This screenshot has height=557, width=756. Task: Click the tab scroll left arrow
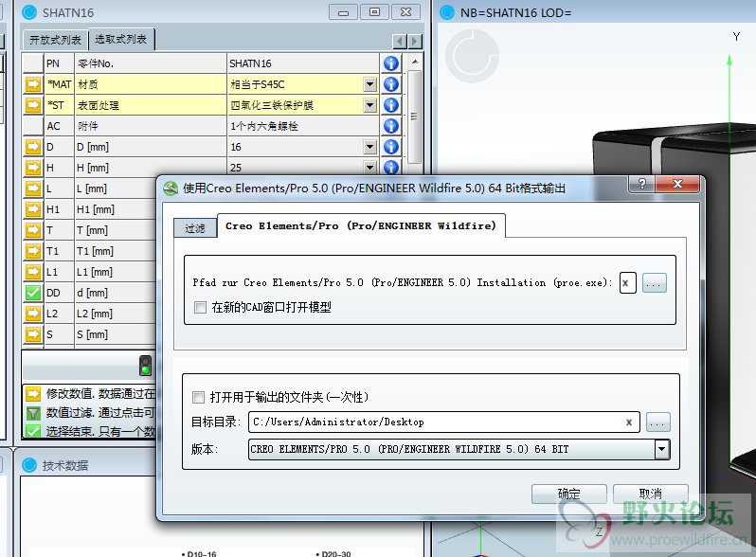(x=400, y=42)
